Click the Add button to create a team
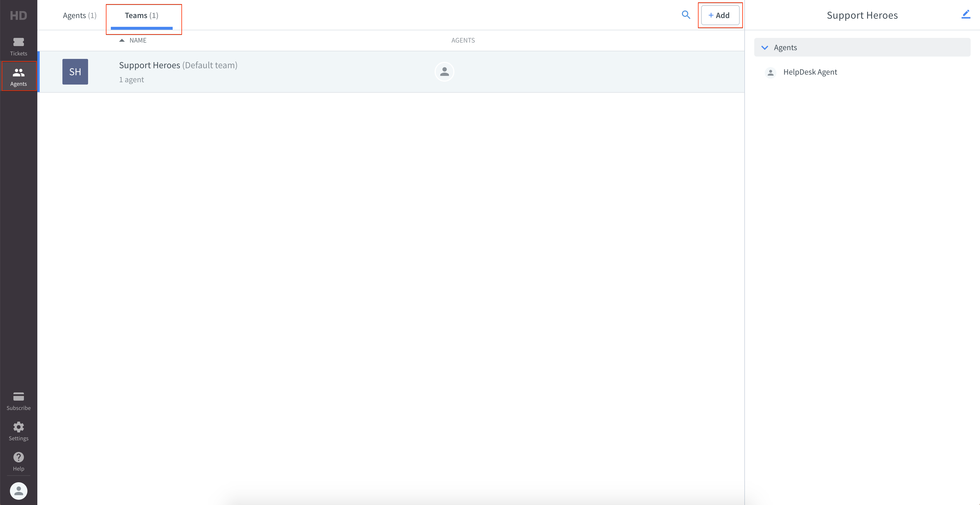The height and width of the screenshot is (505, 980). [x=720, y=15]
